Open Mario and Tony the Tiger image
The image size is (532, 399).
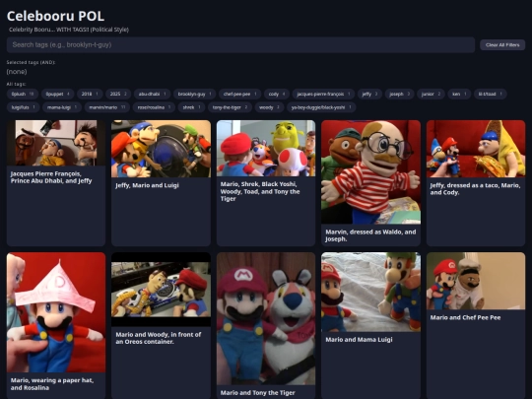click(266, 318)
